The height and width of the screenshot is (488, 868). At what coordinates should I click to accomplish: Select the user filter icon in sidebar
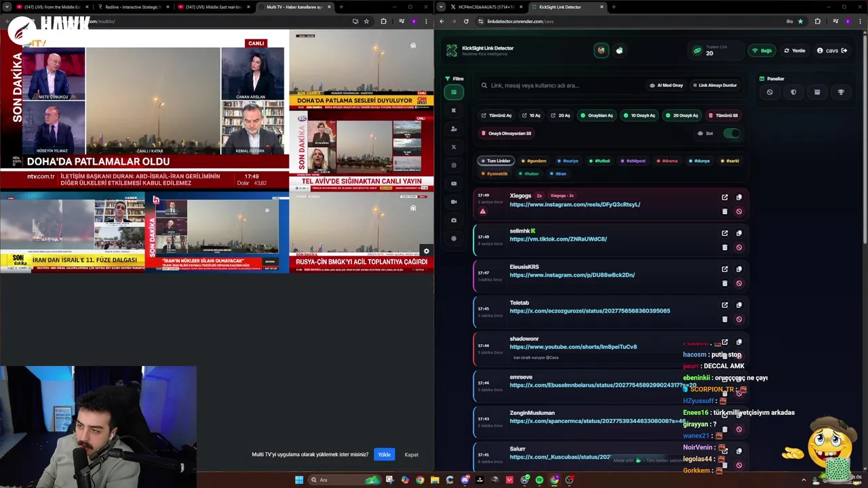pyautogui.click(x=454, y=129)
